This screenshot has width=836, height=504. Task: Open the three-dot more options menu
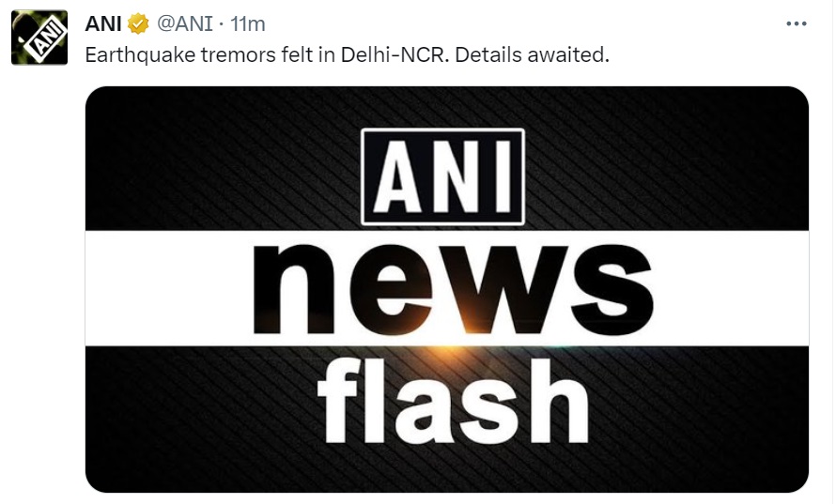pos(795,24)
